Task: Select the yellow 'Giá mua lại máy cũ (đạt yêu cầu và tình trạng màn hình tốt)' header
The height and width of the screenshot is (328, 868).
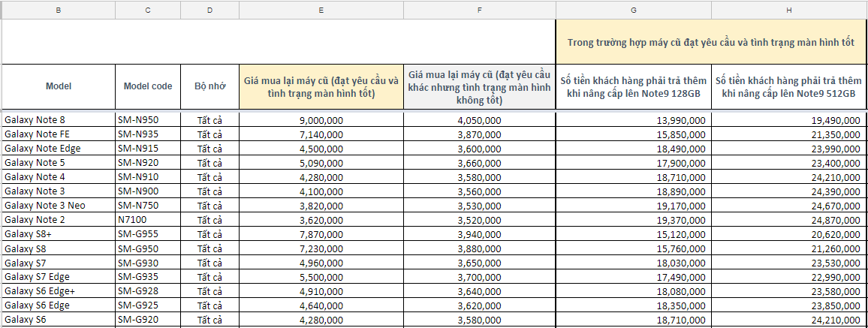Action: point(321,86)
